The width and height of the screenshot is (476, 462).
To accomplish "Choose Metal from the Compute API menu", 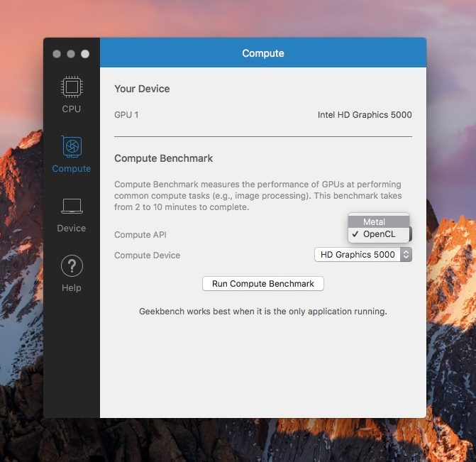I will 374,222.
